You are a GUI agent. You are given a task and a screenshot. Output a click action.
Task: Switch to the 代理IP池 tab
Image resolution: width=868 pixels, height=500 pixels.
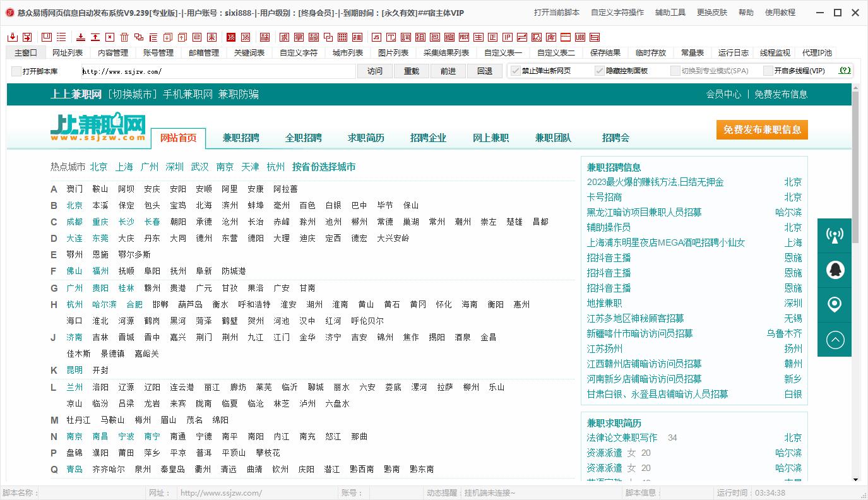817,53
